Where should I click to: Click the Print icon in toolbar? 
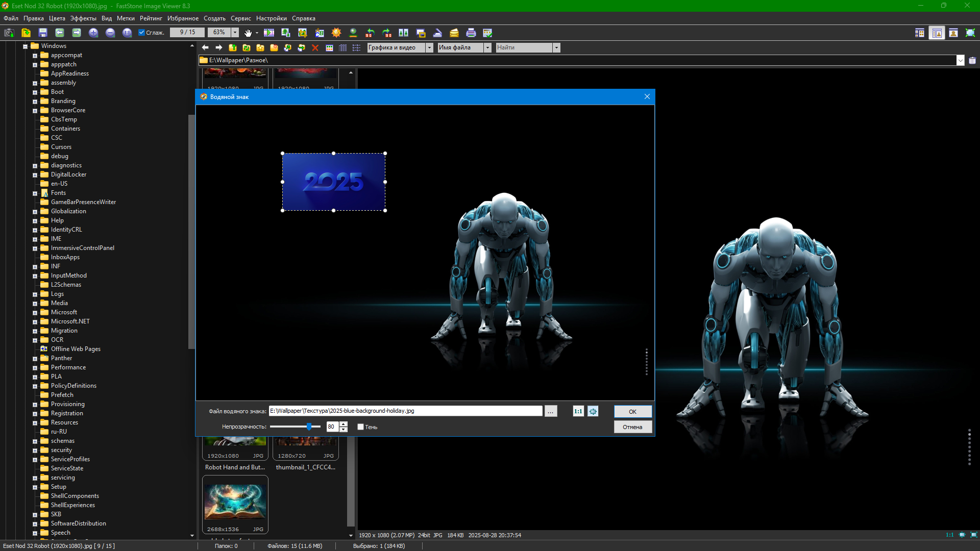471,33
